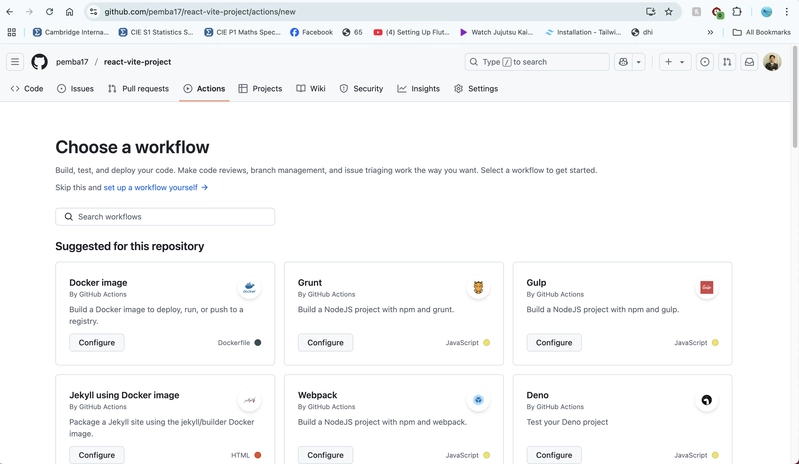The image size is (799, 464).
Task: Expand hidden bookmarks chevron
Action: tap(710, 32)
